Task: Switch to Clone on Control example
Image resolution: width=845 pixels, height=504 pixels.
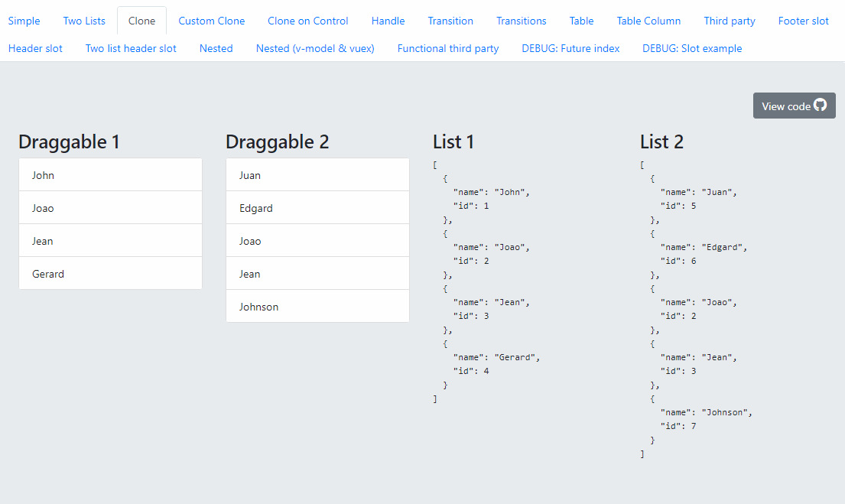Action: (x=308, y=21)
